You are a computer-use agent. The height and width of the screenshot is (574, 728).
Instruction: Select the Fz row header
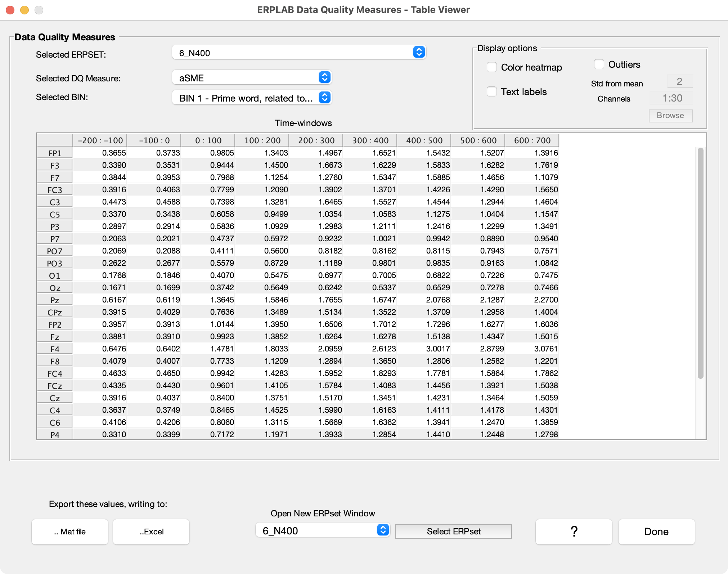(55, 337)
